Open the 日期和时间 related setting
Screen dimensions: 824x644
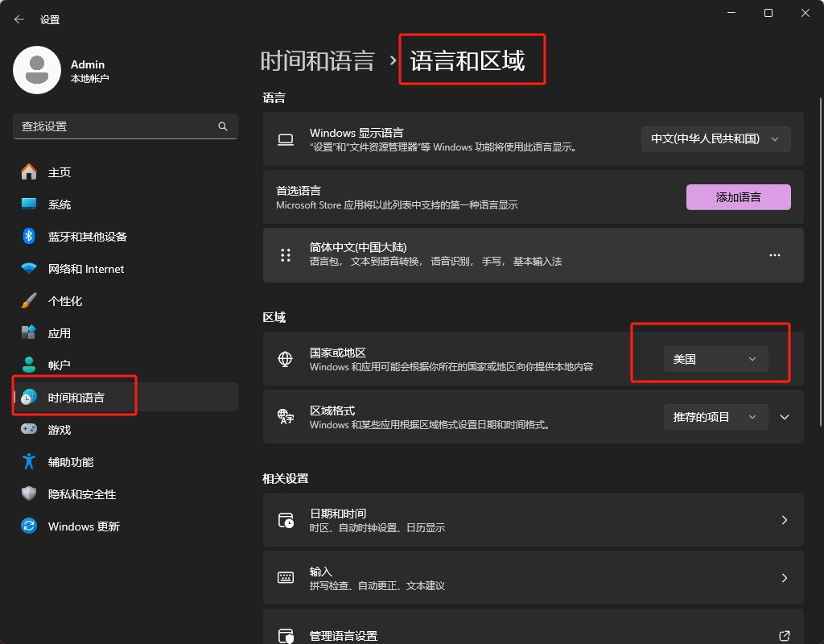[533, 520]
